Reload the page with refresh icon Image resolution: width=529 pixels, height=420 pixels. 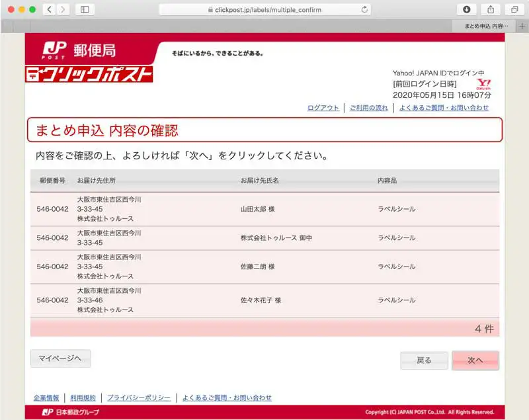pos(364,9)
